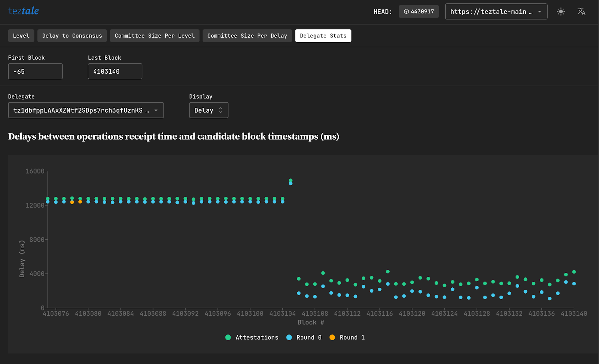Image resolution: width=599 pixels, height=364 pixels.
Task: Click the orange Round 1 legend dot
Action: [x=332, y=337]
